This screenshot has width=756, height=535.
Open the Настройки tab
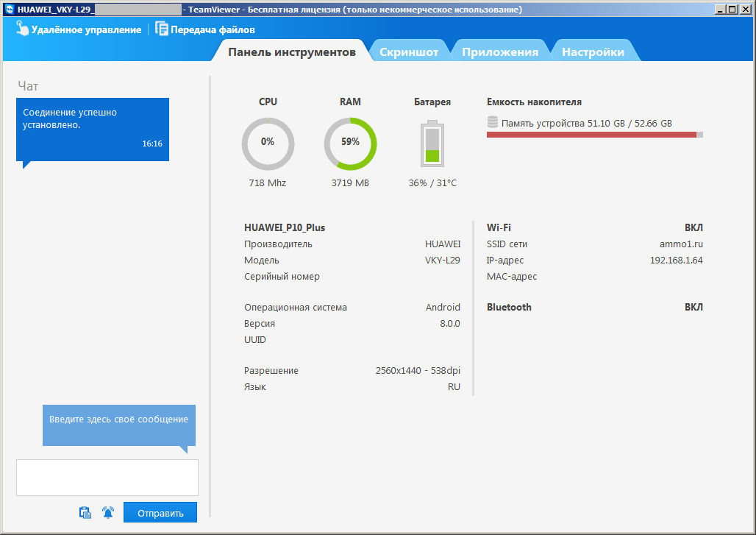pos(593,52)
